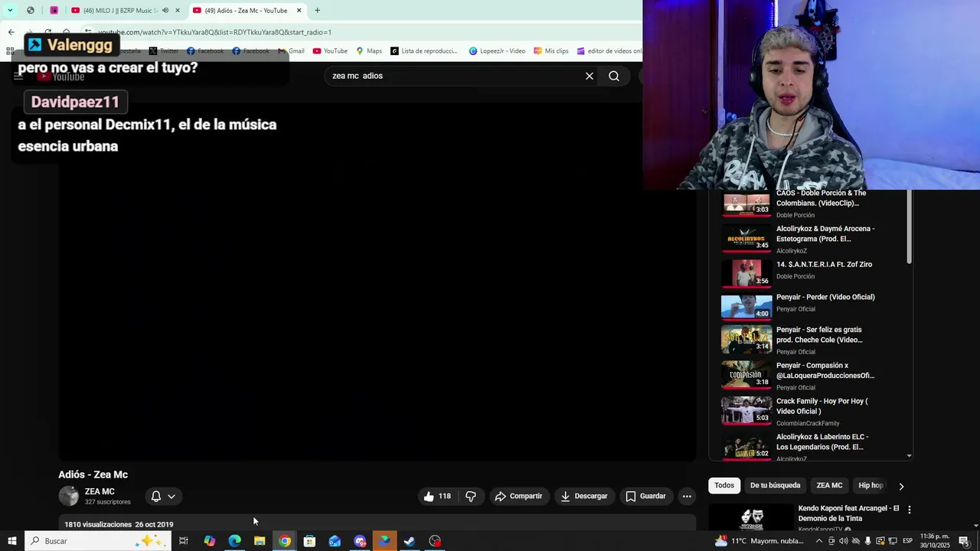
Task: Play 'S.A.N.T.E.R.I.A Ft. Zof Ziro' item
Action: click(x=812, y=272)
